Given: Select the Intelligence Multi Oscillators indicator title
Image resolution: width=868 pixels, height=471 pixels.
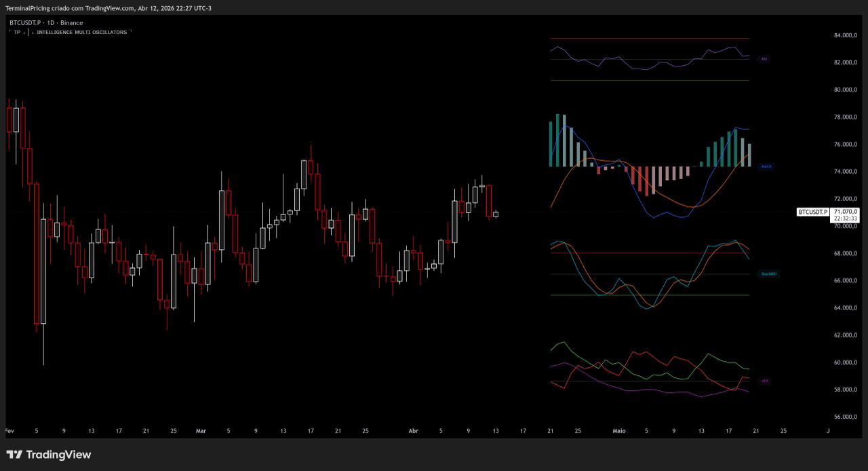Looking at the screenshot, I should pos(81,32).
